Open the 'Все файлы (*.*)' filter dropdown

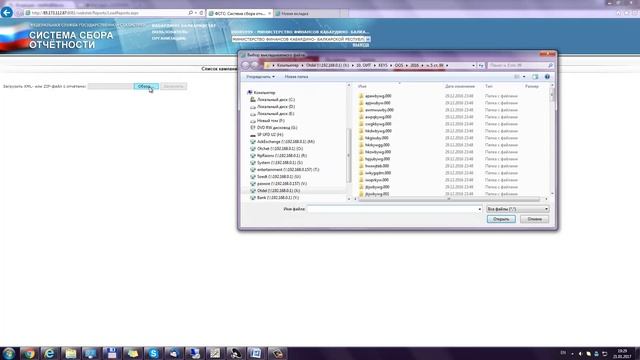pos(517,209)
